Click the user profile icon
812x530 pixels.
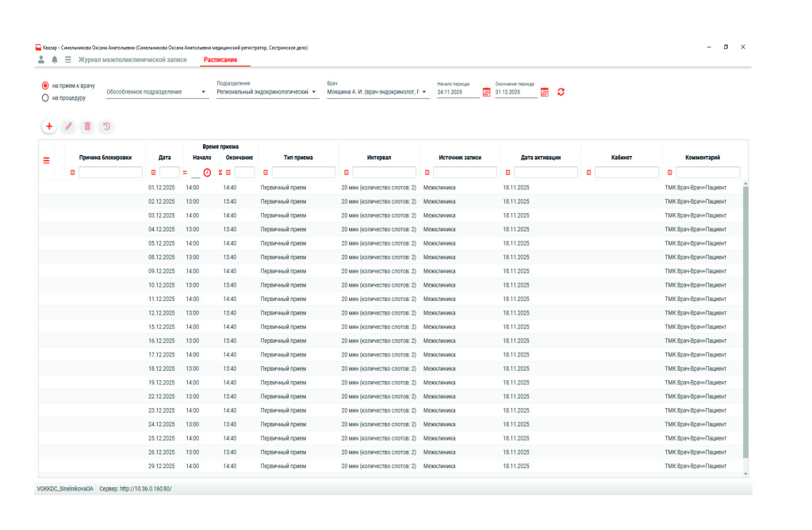[41, 59]
